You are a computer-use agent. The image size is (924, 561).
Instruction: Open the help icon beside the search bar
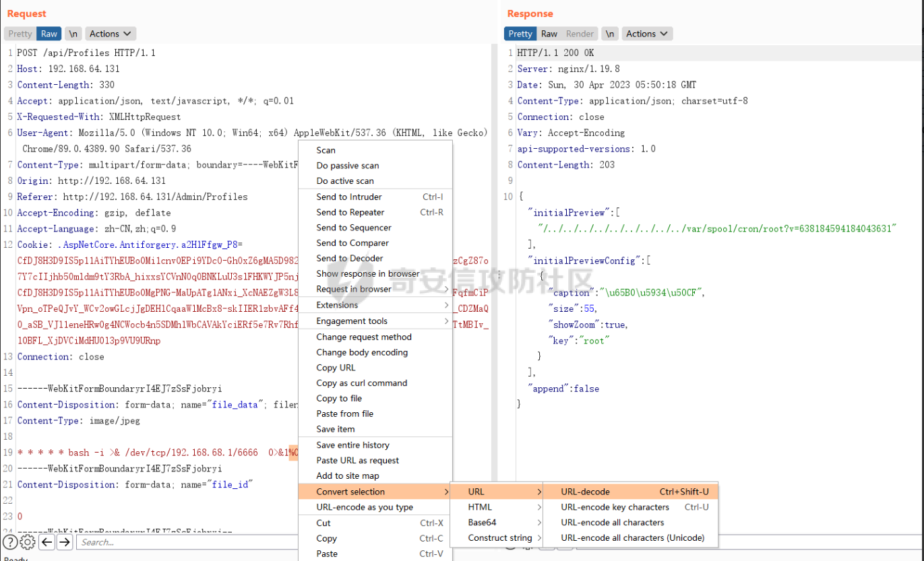point(10,542)
